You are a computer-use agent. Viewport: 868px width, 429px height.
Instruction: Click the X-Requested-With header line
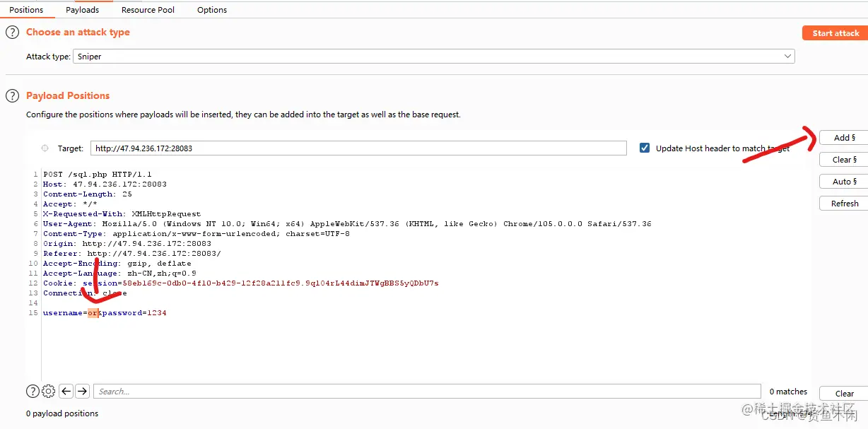(122, 214)
